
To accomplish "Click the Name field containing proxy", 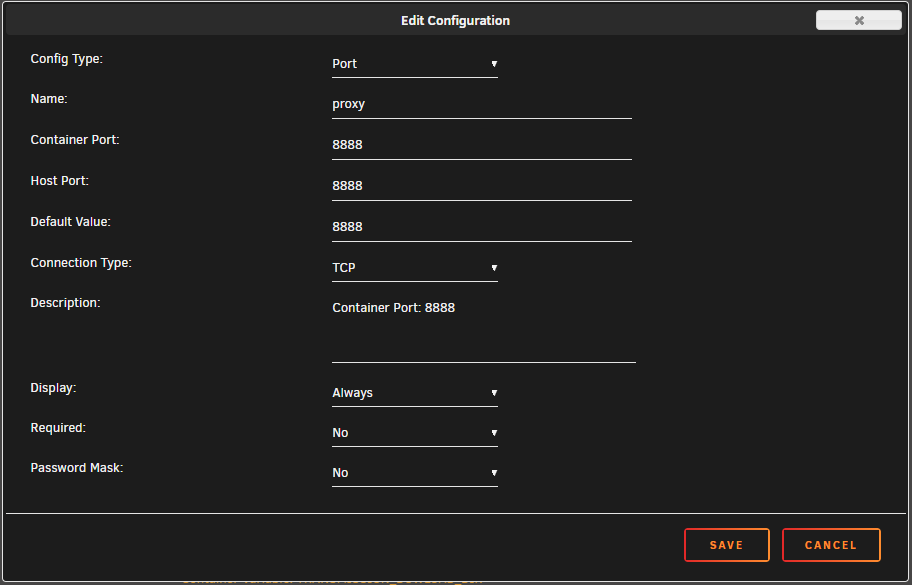I will coord(482,105).
